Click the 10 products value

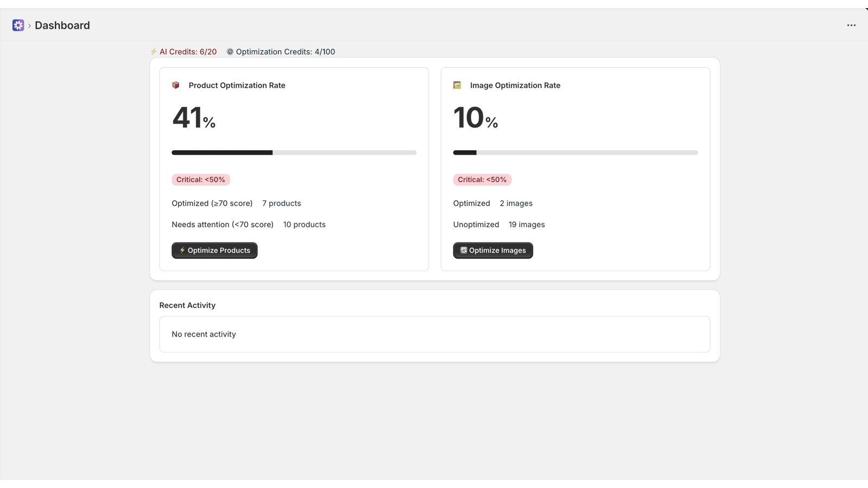coord(304,224)
